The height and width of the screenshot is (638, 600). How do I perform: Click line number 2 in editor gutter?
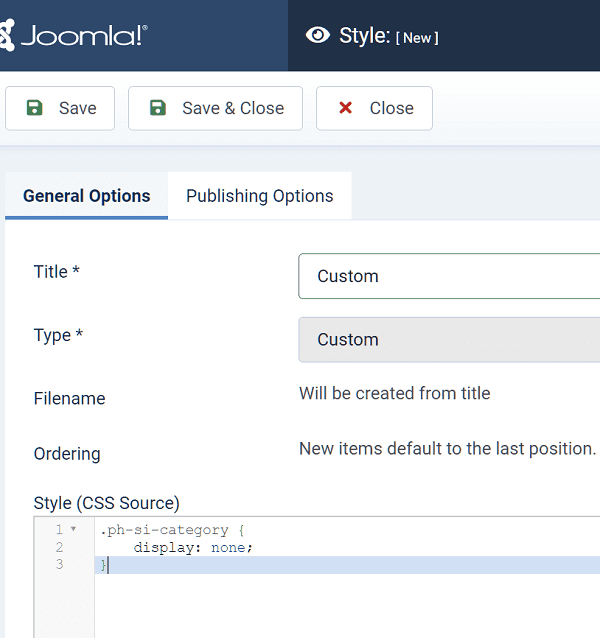pyautogui.click(x=59, y=548)
